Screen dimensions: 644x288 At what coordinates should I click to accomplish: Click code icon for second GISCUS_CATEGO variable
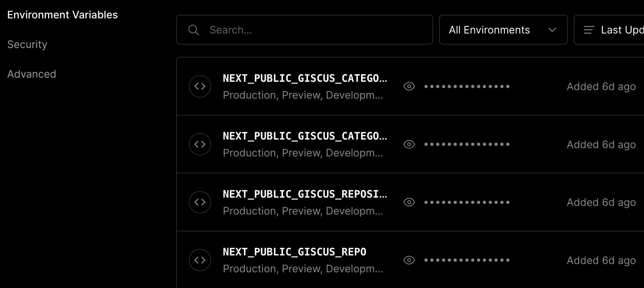[200, 144]
